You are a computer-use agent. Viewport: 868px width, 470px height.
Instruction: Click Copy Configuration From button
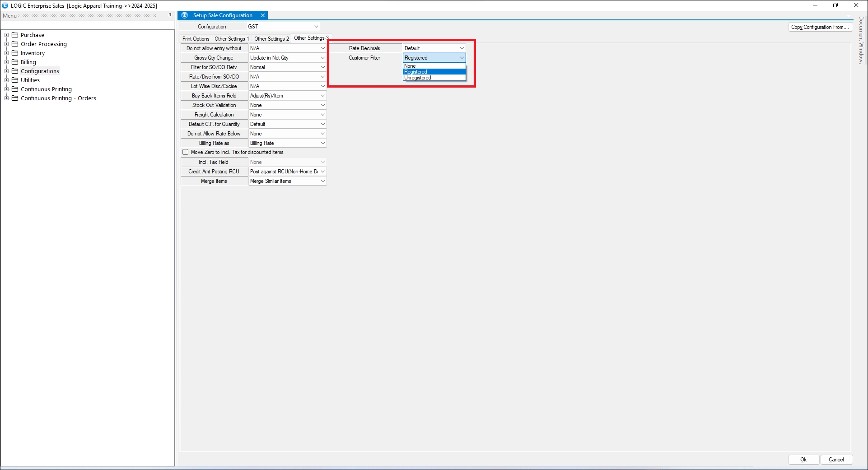820,27
